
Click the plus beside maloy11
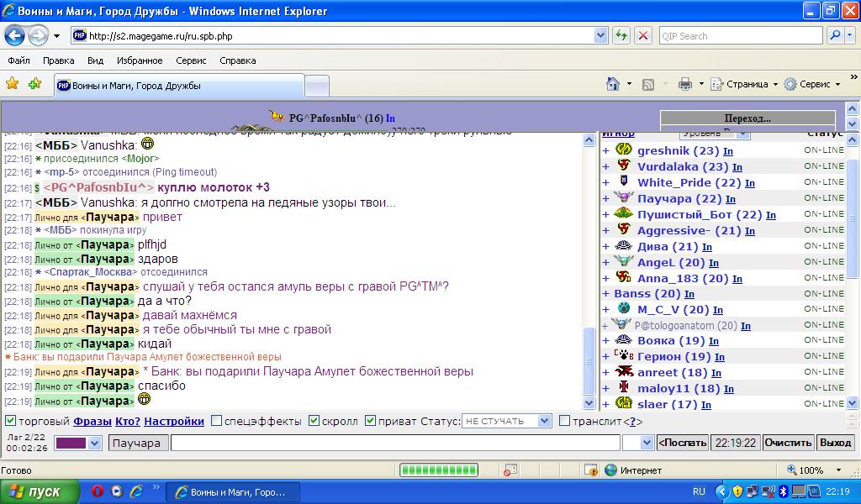(x=606, y=389)
